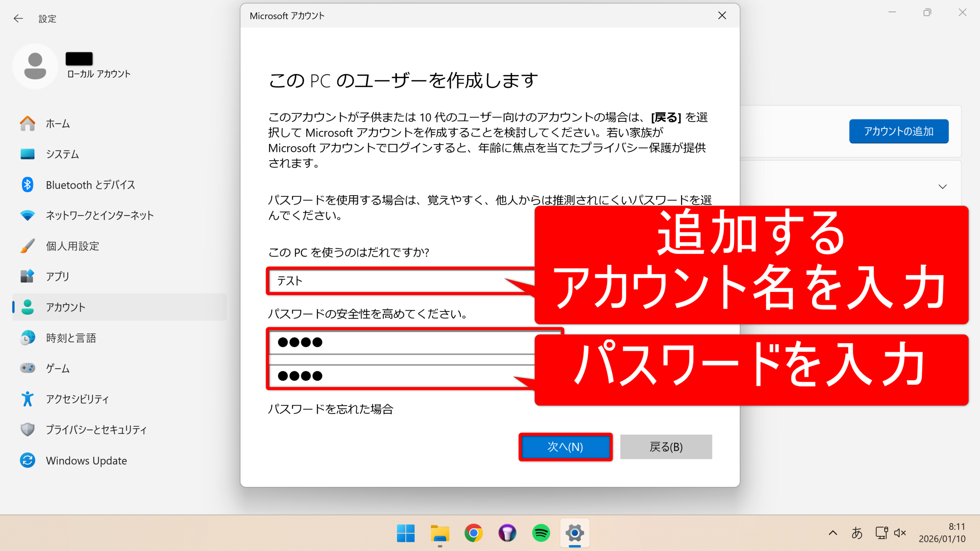Open the Gaming controller icon item
The image size is (980, 551).
click(28, 368)
